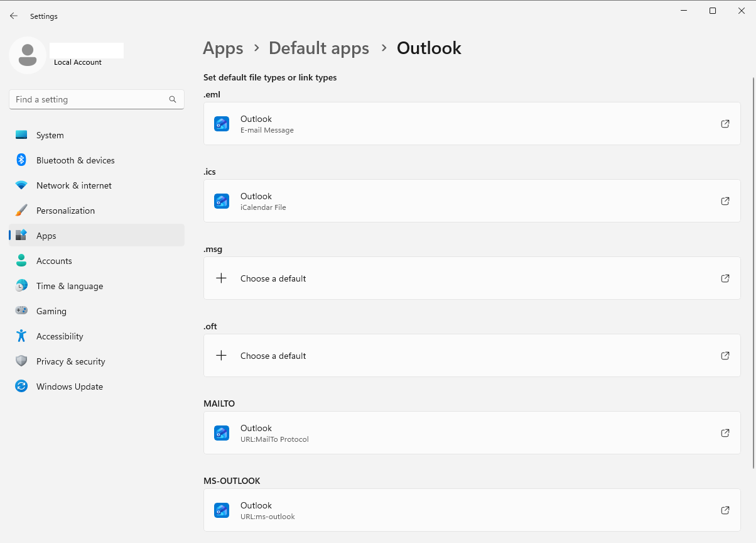Click the .eml file type label
Screen dimensions: 756x543
[212, 94]
